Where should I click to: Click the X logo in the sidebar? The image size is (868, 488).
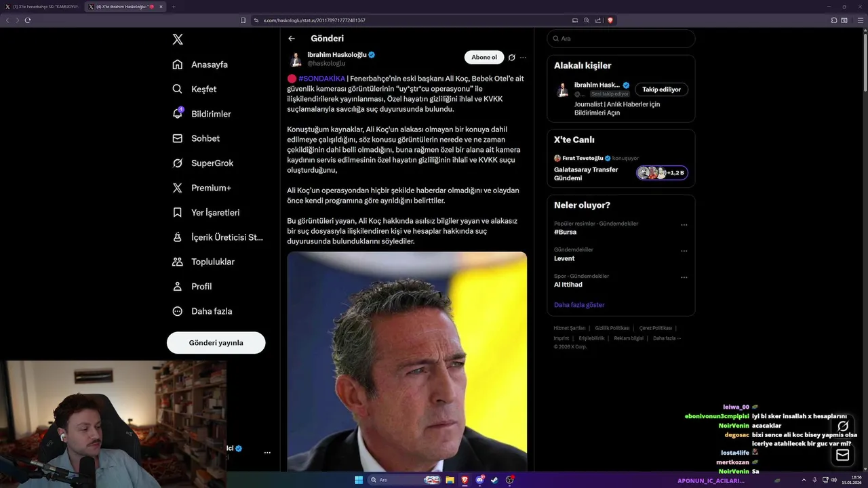point(178,39)
